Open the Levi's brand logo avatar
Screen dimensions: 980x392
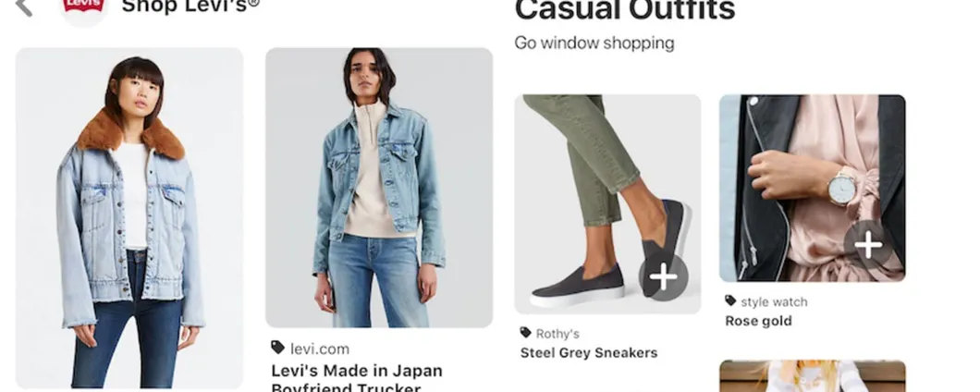coord(83,8)
